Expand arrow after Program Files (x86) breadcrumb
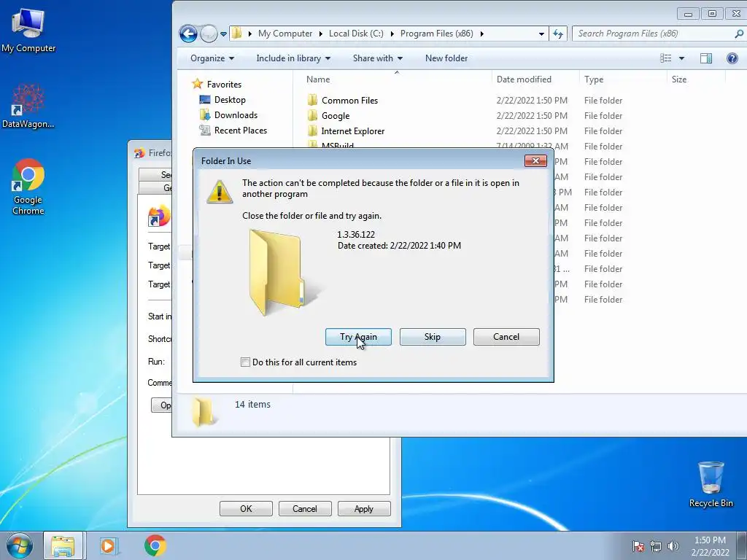Viewport: 747px width, 560px height. pos(482,34)
